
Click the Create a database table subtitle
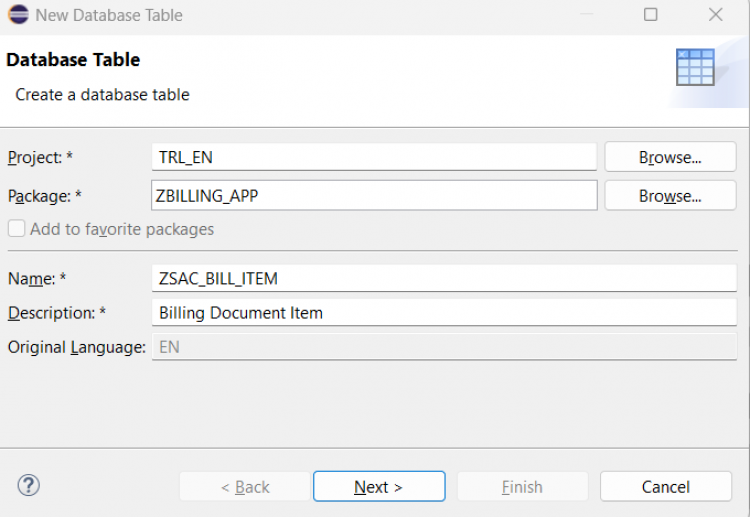point(102,95)
